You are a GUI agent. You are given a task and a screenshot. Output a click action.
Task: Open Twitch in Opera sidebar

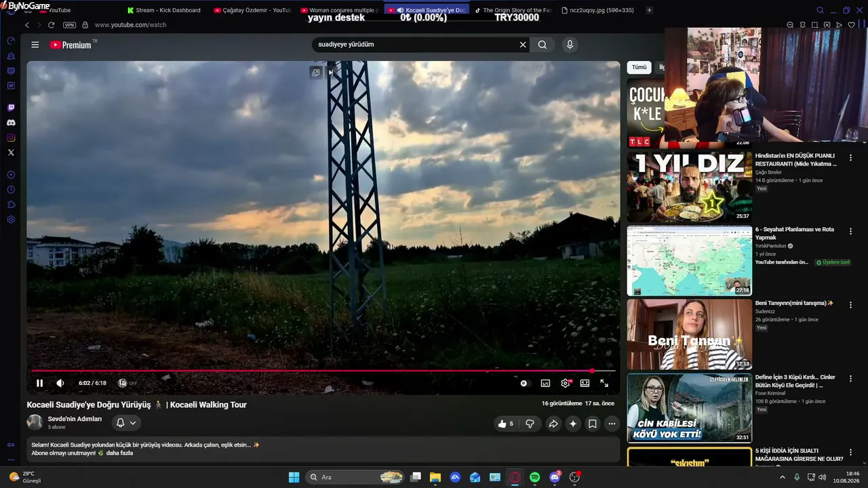coord(11,108)
